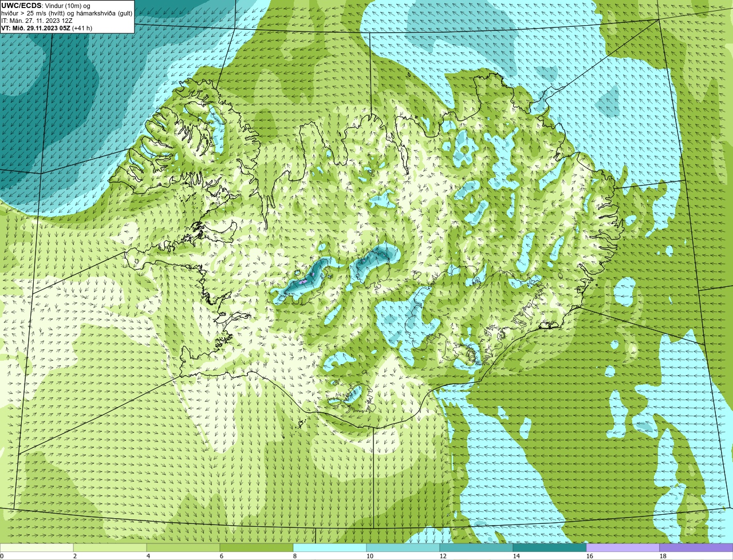733x560 pixels.
Task: Choose the dark teal 14–16 m/s legend swatch
Action: point(550,547)
